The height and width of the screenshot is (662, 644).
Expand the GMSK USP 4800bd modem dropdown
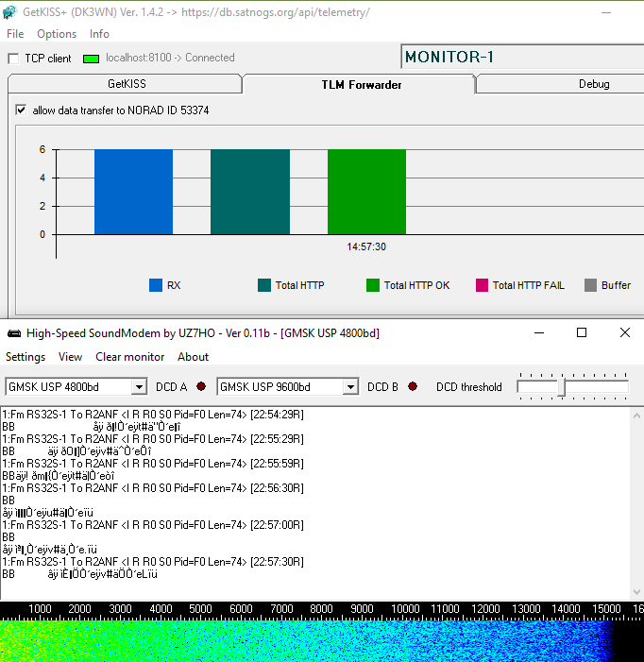pyautogui.click(x=139, y=387)
